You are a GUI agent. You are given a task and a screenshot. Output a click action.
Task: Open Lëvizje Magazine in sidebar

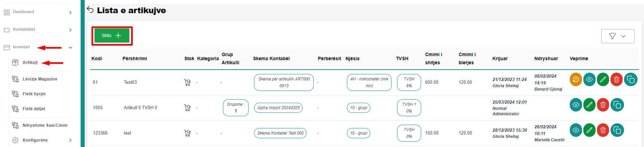[40, 79]
